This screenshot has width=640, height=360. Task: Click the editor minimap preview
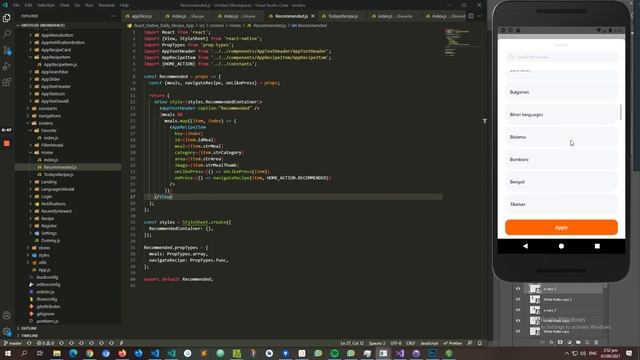pos(457,42)
